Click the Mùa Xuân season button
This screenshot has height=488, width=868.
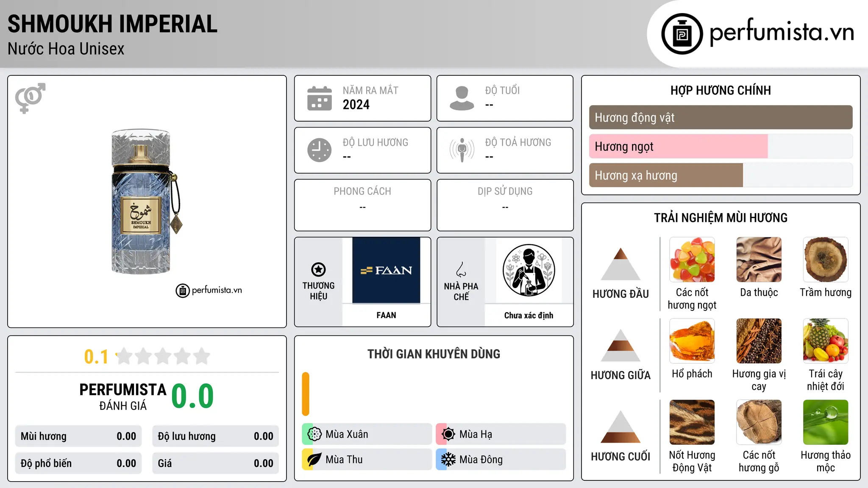point(367,434)
